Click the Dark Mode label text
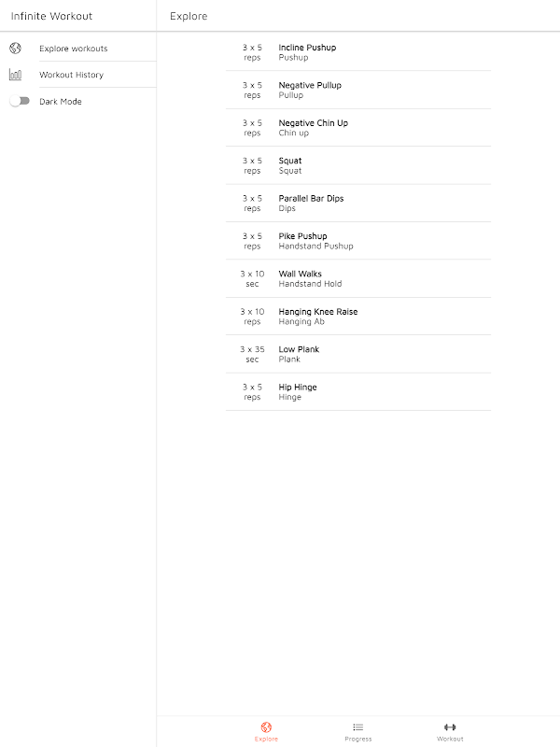Image resolution: width=560 pixels, height=747 pixels. [61, 102]
